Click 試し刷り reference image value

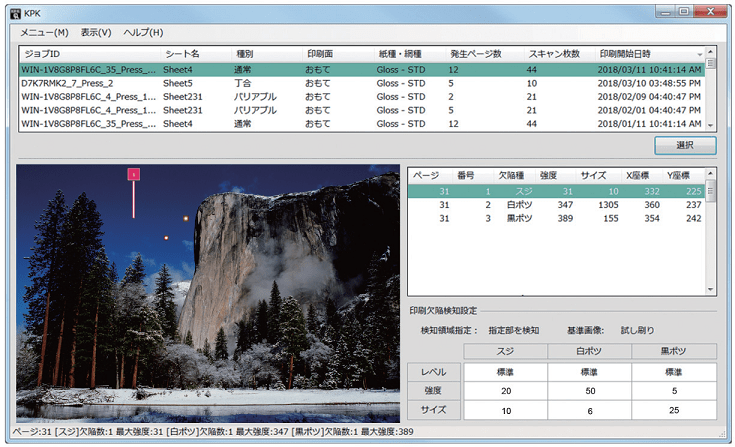tap(637, 331)
